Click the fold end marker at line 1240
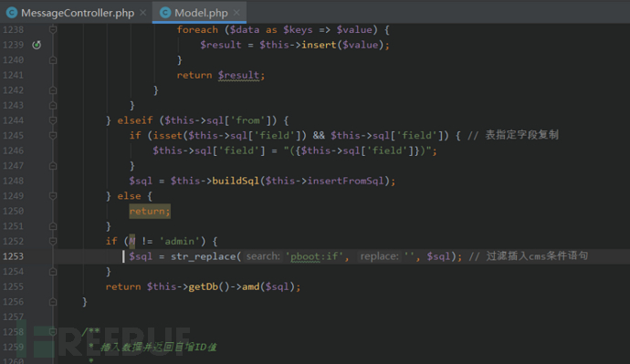The height and width of the screenshot is (364, 630). (x=53, y=60)
